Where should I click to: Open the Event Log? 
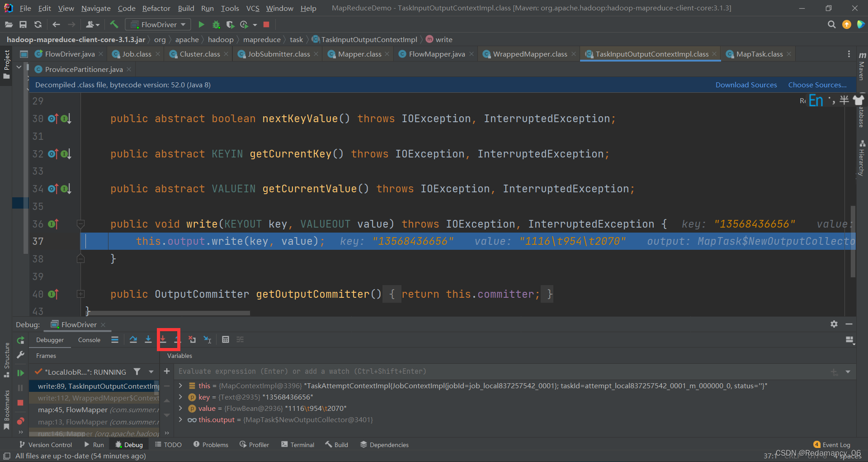[832, 445]
